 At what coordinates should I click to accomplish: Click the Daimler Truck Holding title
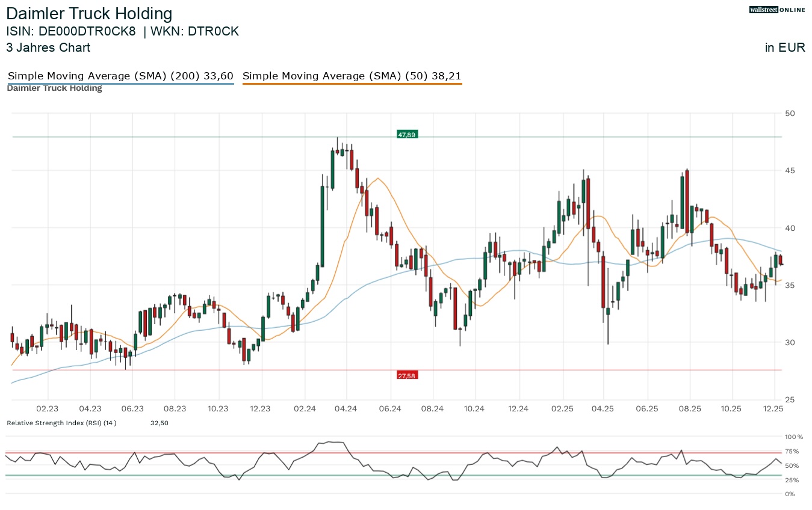89,13
